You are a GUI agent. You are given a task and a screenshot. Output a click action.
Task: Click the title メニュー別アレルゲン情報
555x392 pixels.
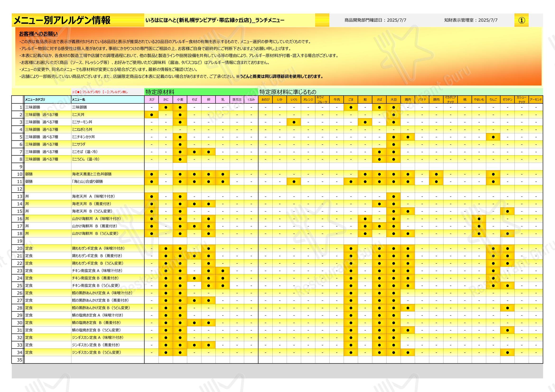(62, 20)
